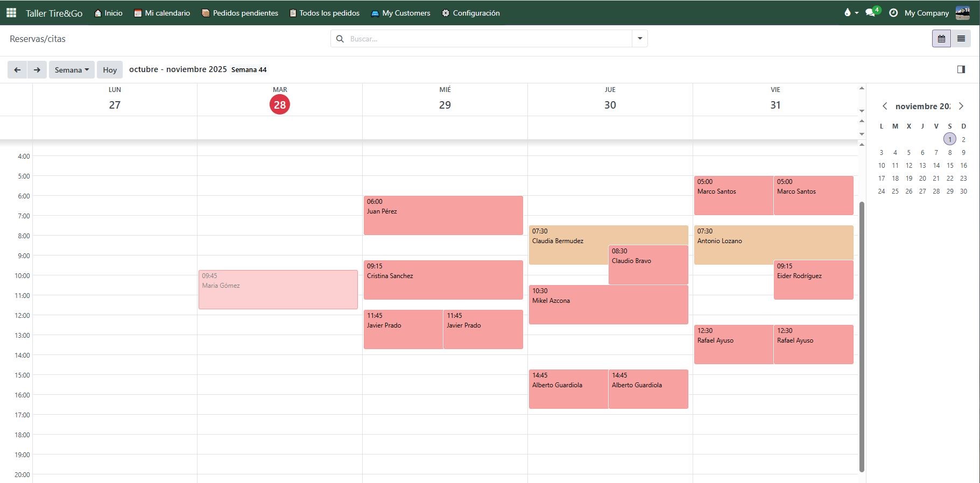Go to next week with right arrow
Screen dimensions: 980x483
point(37,70)
